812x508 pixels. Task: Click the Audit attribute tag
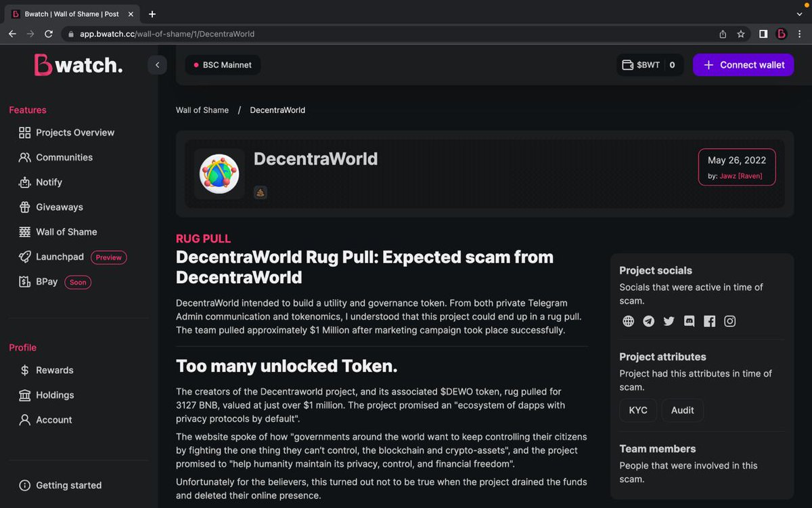[682, 410]
